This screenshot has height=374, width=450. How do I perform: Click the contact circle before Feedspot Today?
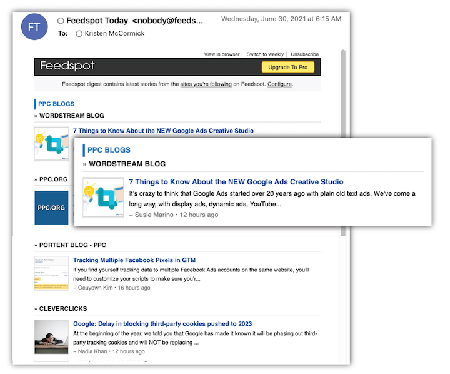[x=60, y=21]
